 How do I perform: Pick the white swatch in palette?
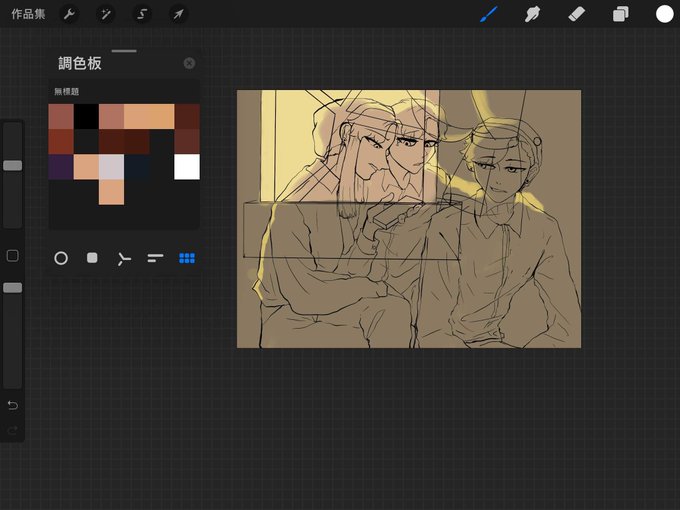187,167
